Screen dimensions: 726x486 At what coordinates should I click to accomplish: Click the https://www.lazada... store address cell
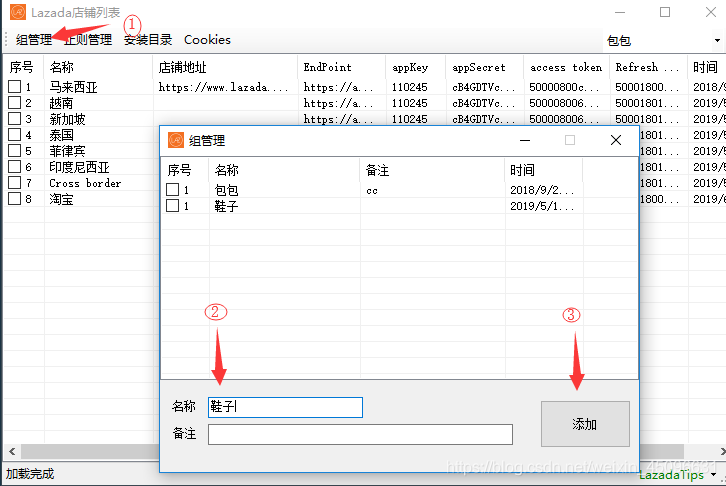(223, 87)
